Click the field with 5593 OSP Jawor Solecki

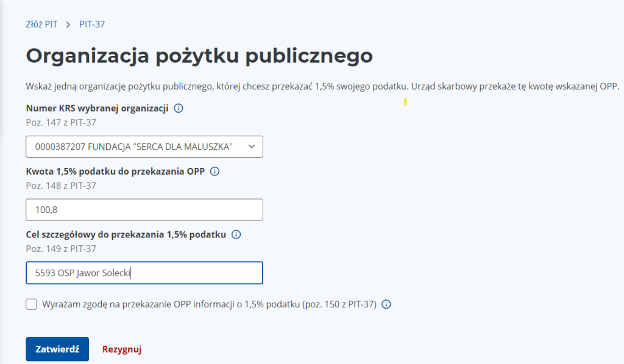click(x=144, y=273)
